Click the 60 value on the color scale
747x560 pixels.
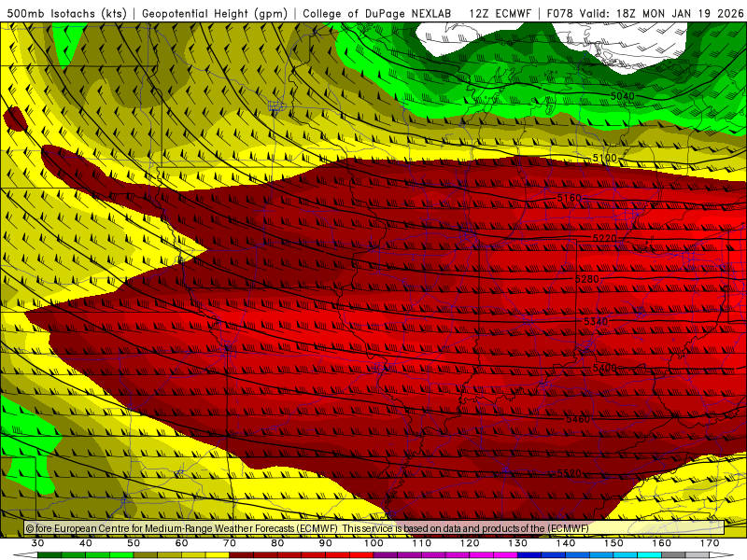(x=181, y=543)
